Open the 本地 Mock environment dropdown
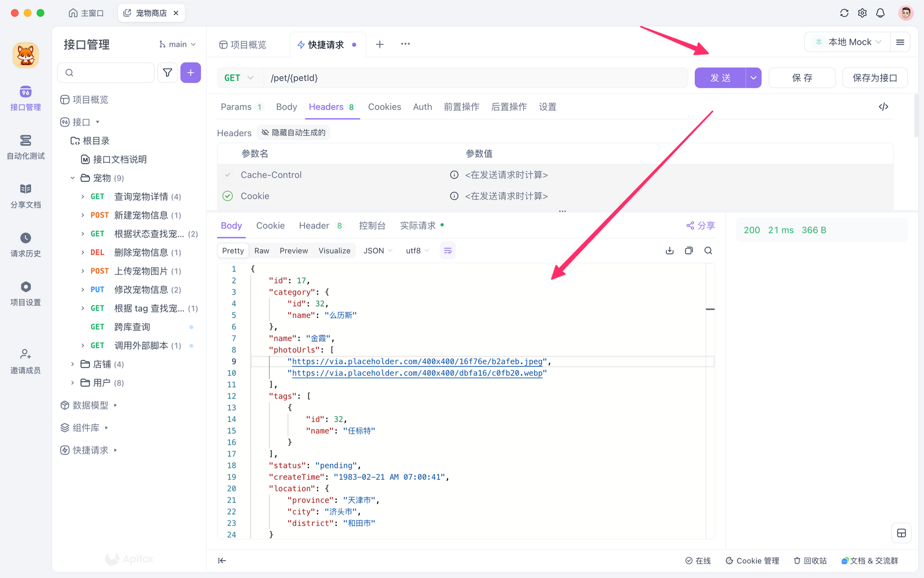This screenshot has height=578, width=924. pyautogui.click(x=847, y=42)
